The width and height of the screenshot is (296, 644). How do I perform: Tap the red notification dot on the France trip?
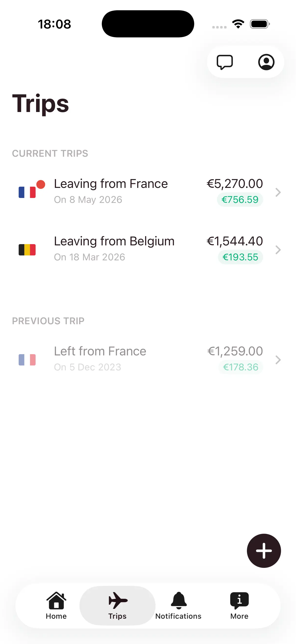point(41,184)
